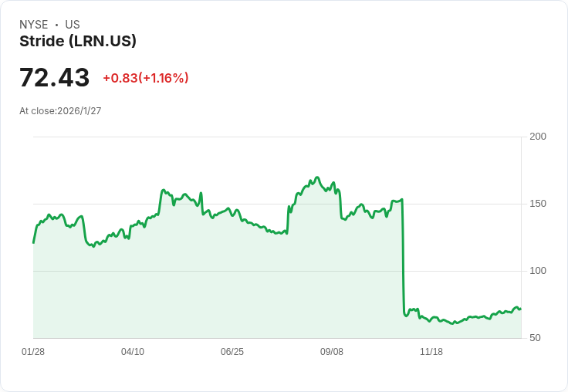Select the 150 y-axis price label
The image size is (568, 392).
(x=538, y=204)
